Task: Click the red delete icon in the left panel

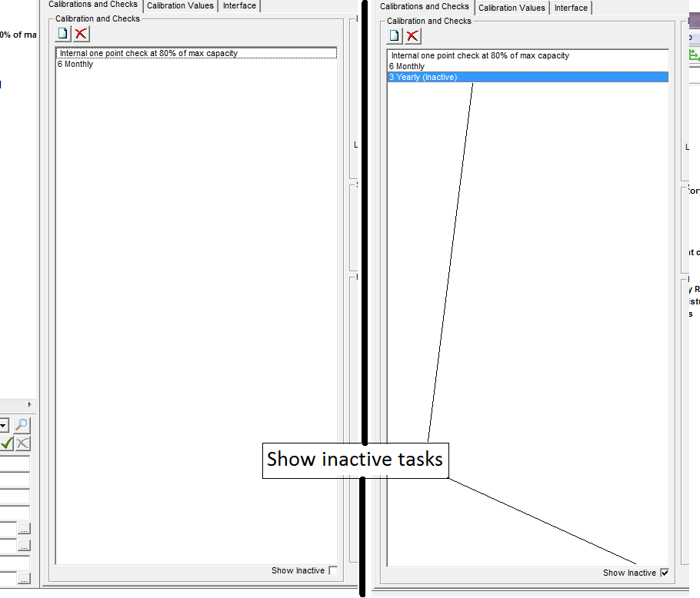Action: [81, 33]
